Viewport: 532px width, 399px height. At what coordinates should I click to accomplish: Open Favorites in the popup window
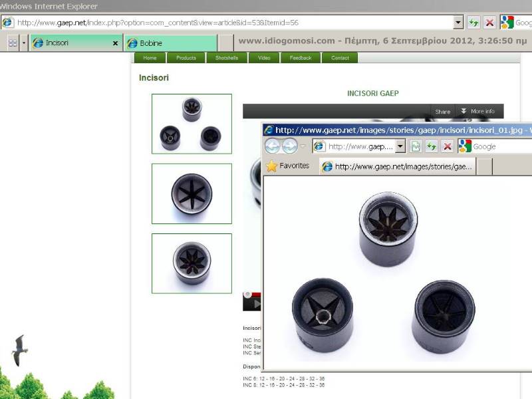[288, 166]
